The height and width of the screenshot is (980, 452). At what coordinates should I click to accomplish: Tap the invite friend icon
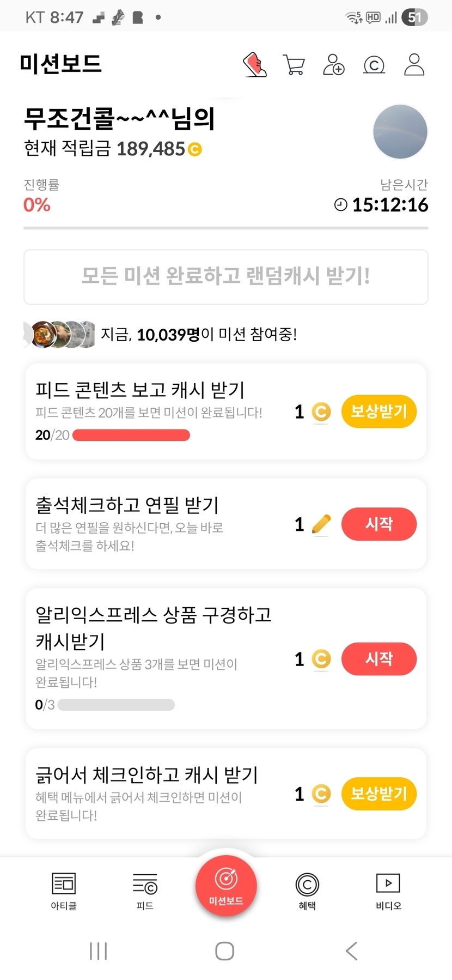(x=334, y=65)
